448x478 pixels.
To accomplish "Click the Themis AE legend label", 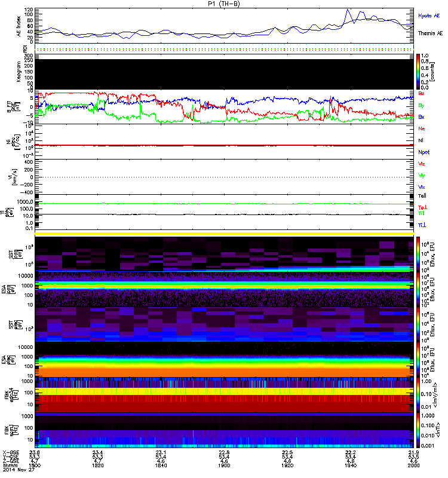I will pos(430,33).
